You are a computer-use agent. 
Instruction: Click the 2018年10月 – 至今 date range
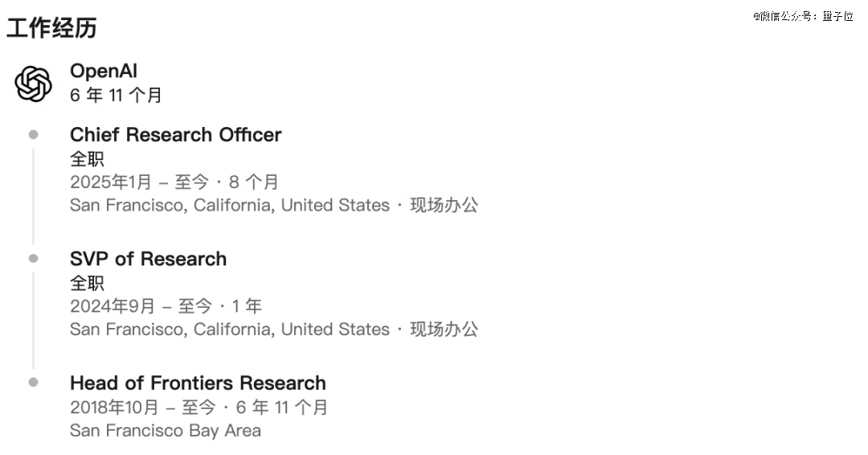pyautogui.click(x=143, y=408)
